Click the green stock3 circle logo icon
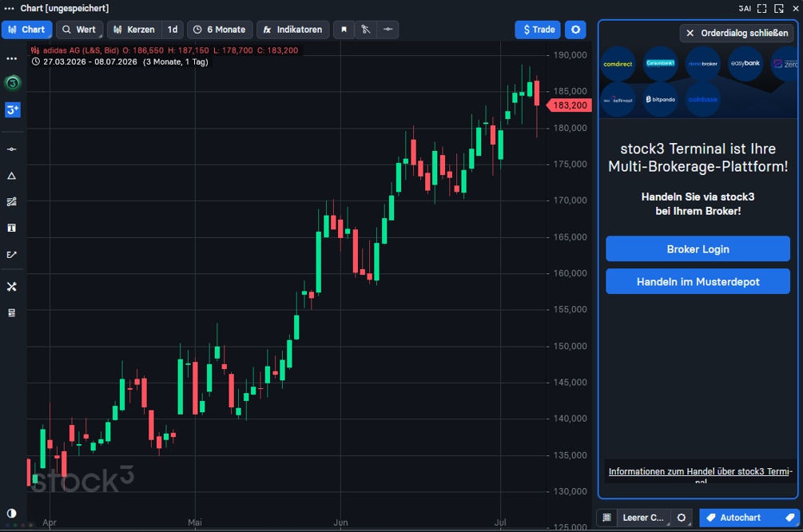The height and width of the screenshot is (532, 803). pyautogui.click(x=13, y=83)
